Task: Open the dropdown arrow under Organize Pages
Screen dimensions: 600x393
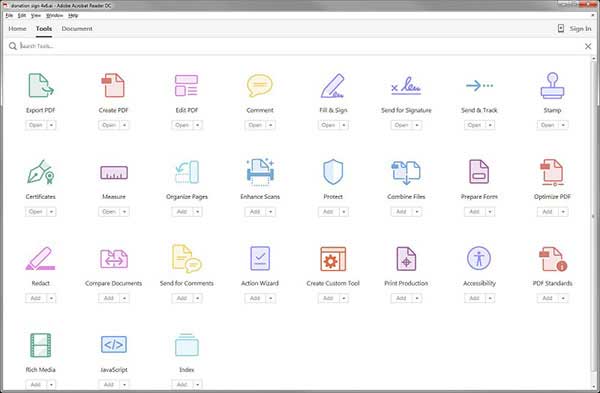Action: click(197, 212)
